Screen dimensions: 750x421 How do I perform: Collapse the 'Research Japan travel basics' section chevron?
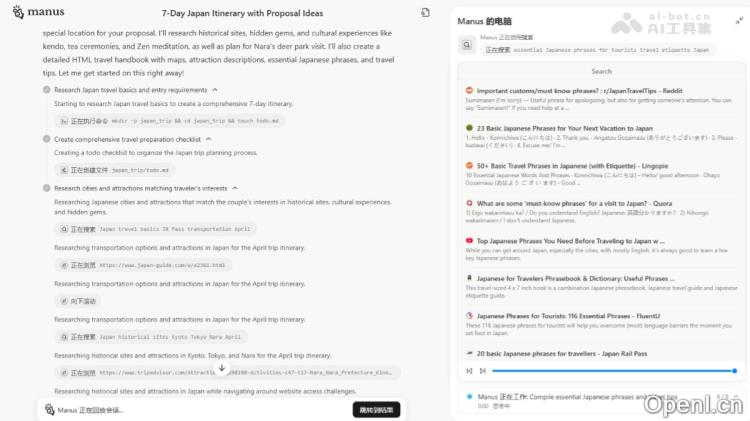[214, 90]
